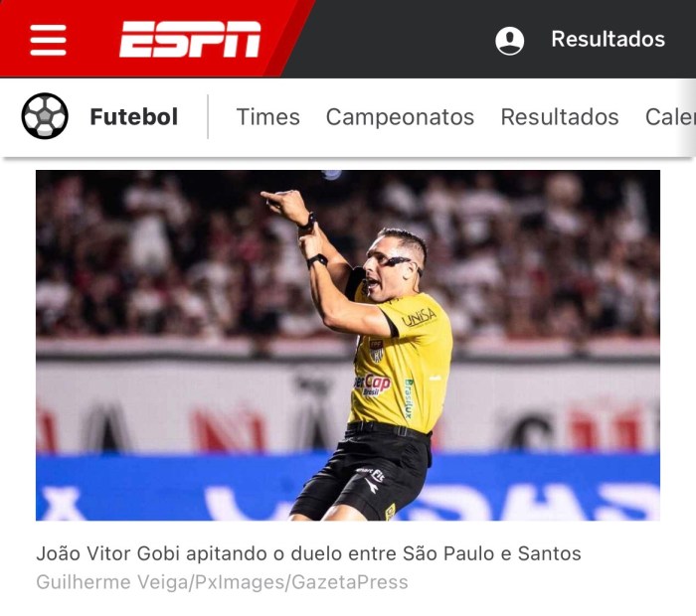Click the dark header bar beside profile
This screenshot has width=696, height=616.
pyautogui.click(x=400, y=39)
